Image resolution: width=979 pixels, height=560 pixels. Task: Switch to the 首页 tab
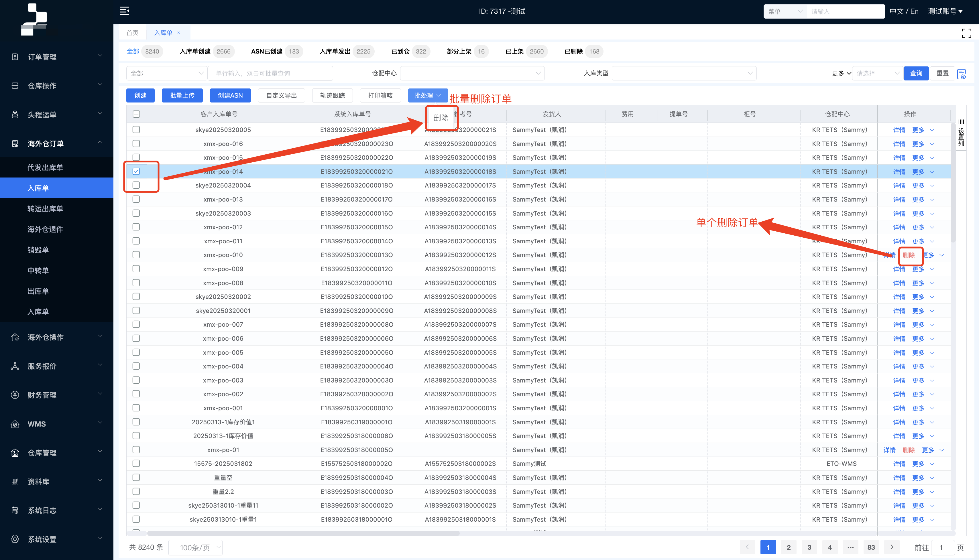pyautogui.click(x=132, y=33)
